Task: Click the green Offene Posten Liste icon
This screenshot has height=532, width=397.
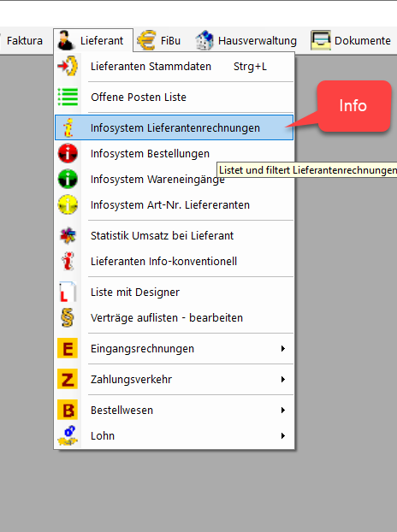Action: tap(68, 97)
